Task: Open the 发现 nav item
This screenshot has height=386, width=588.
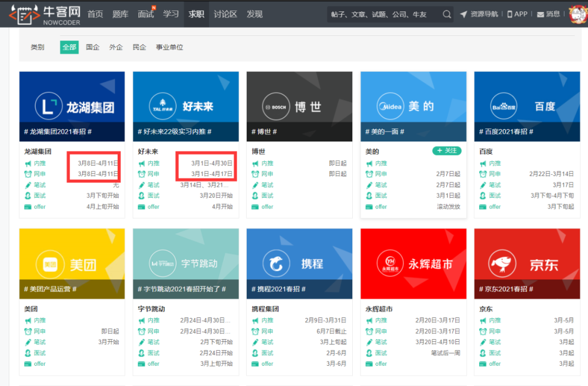Action: click(255, 14)
